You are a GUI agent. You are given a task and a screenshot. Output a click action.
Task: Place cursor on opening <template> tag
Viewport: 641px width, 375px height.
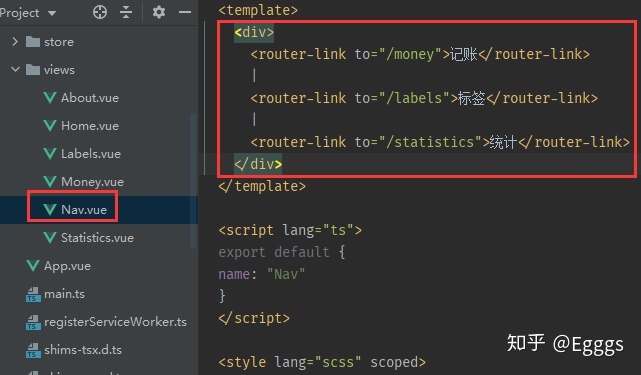258,10
